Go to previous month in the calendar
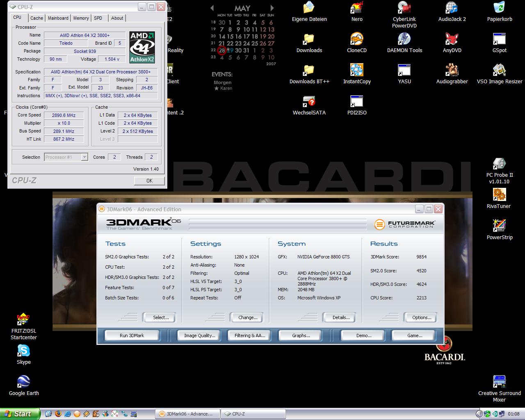This screenshot has width=525, height=420. tap(212, 8)
